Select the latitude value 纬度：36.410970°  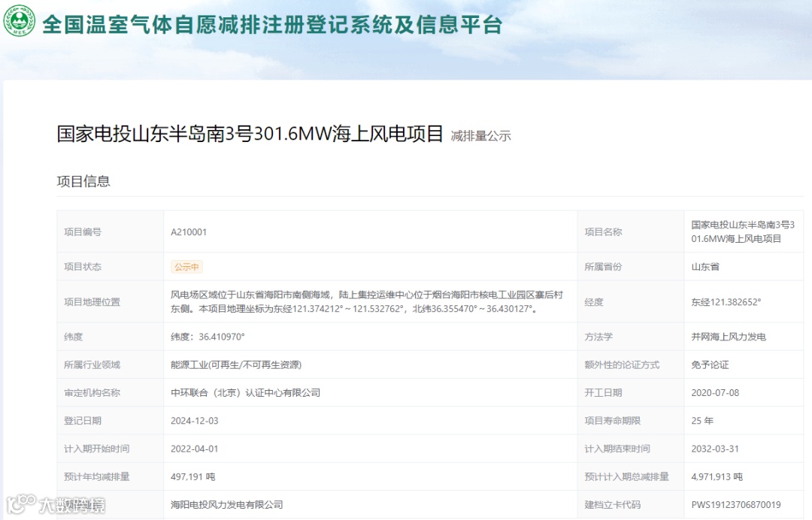tap(208, 337)
